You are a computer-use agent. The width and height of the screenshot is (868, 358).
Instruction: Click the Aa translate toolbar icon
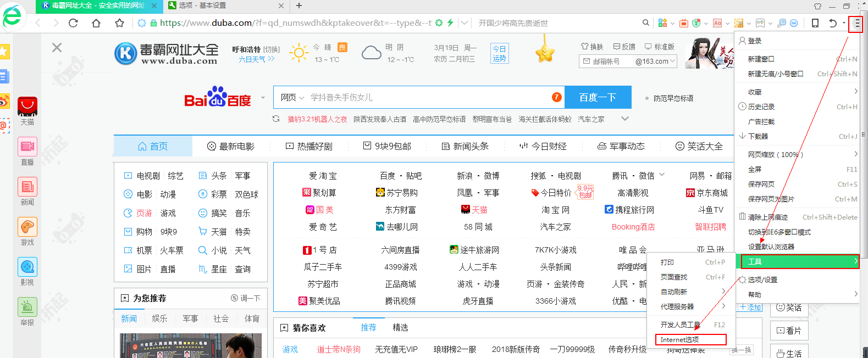coord(717,23)
